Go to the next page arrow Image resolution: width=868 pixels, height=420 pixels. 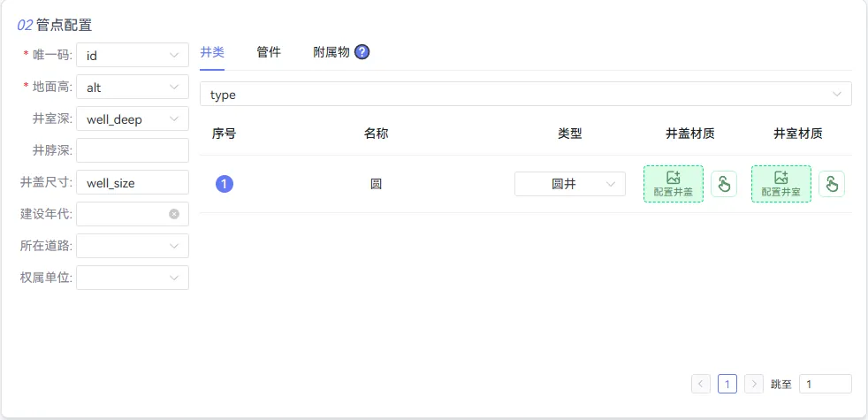[754, 384]
